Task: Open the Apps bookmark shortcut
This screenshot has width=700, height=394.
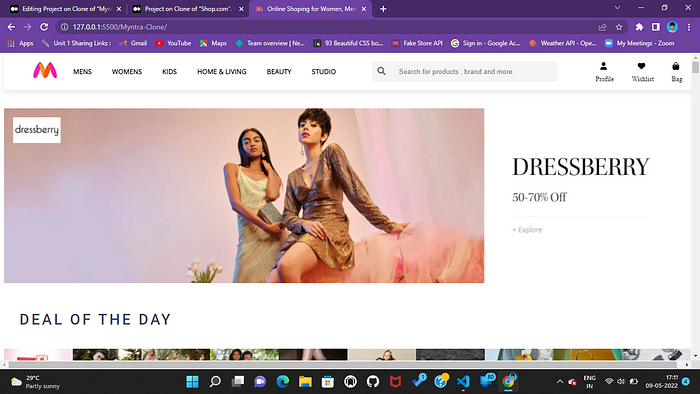Action: point(21,43)
